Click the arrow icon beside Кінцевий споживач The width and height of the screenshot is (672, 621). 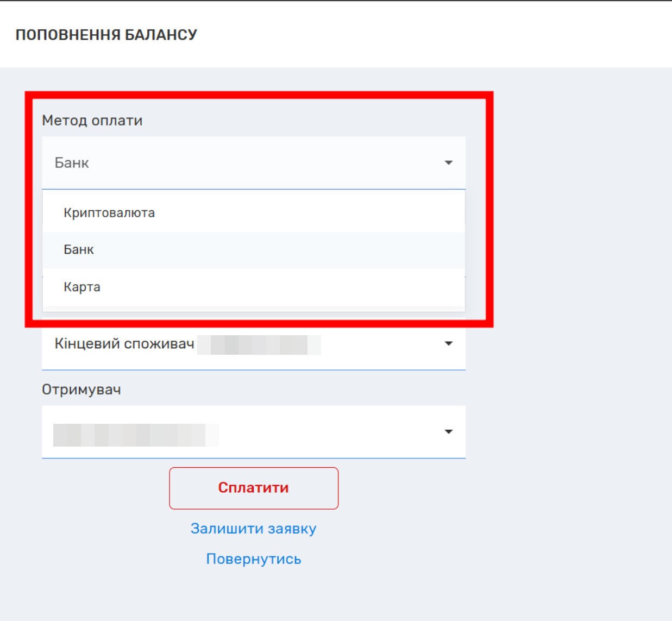pyautogui.click(x=448, y=343)
